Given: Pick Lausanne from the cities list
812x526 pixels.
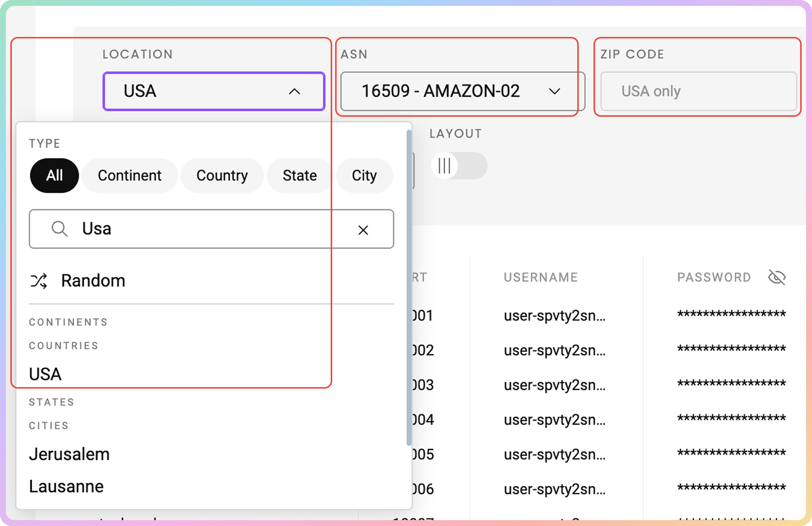Looking at the screenshot, I should click(66, 486).
